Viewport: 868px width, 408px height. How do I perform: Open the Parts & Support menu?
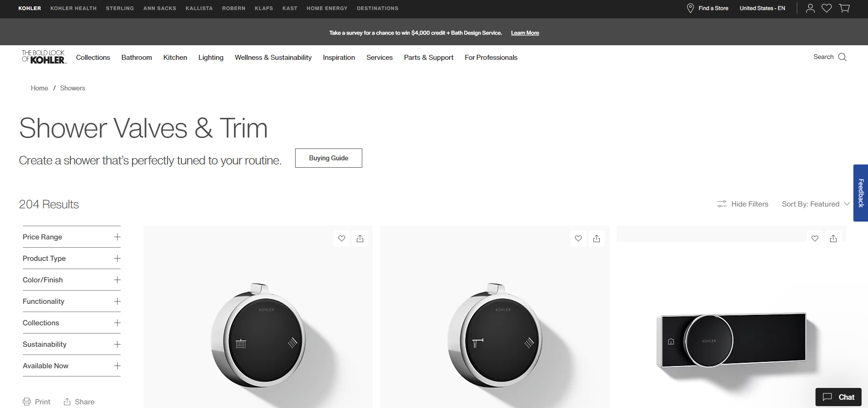coord(429,58)
